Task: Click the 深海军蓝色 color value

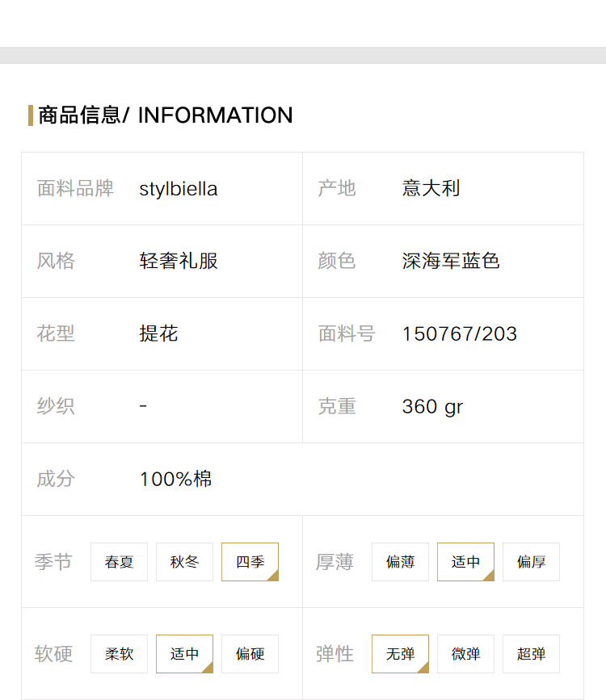Action: tap(451, 261)
